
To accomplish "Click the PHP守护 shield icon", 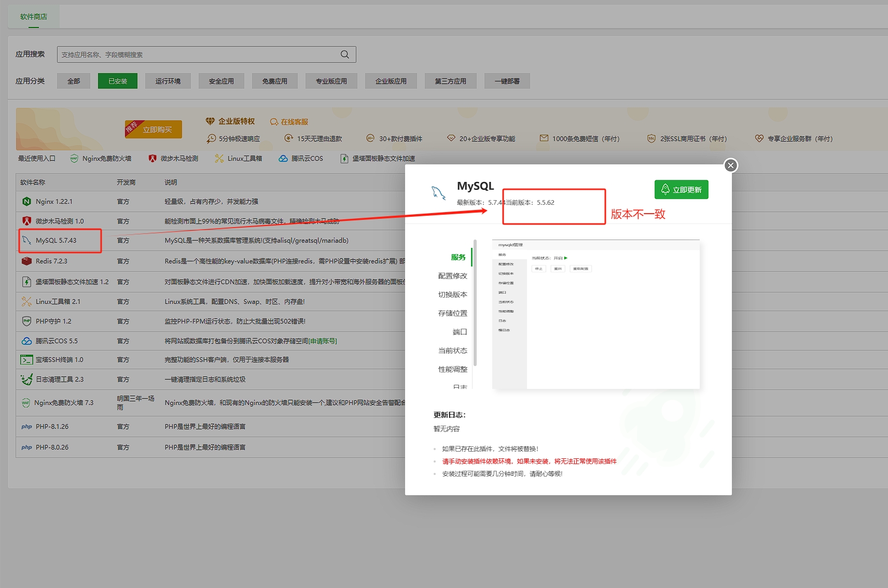I will pyautogui.click(x=26, y=321).
